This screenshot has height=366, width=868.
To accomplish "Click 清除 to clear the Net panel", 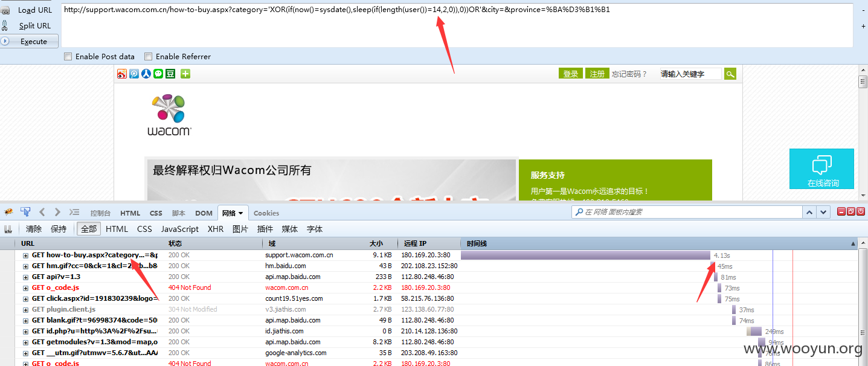I will click(34, 229).
